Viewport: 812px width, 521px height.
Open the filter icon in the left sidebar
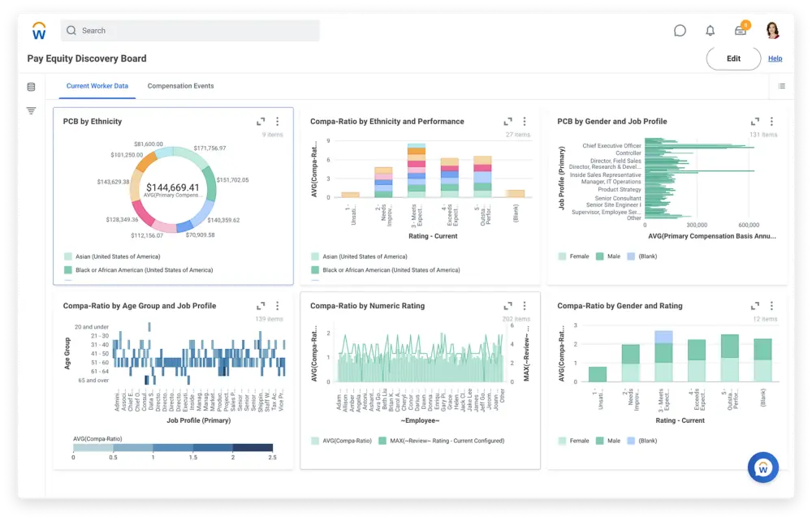click(x=30, y=110)
